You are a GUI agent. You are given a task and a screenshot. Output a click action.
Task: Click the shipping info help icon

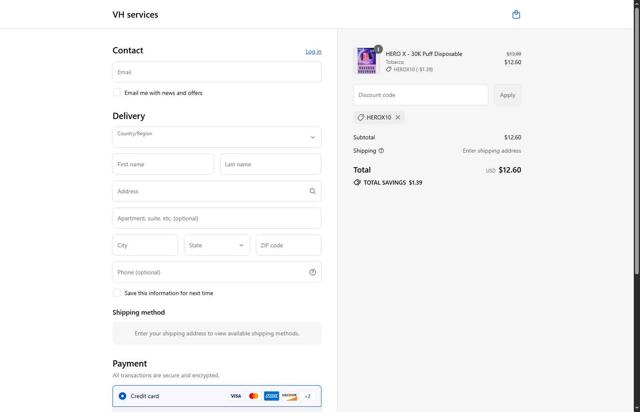coord(381,151)
